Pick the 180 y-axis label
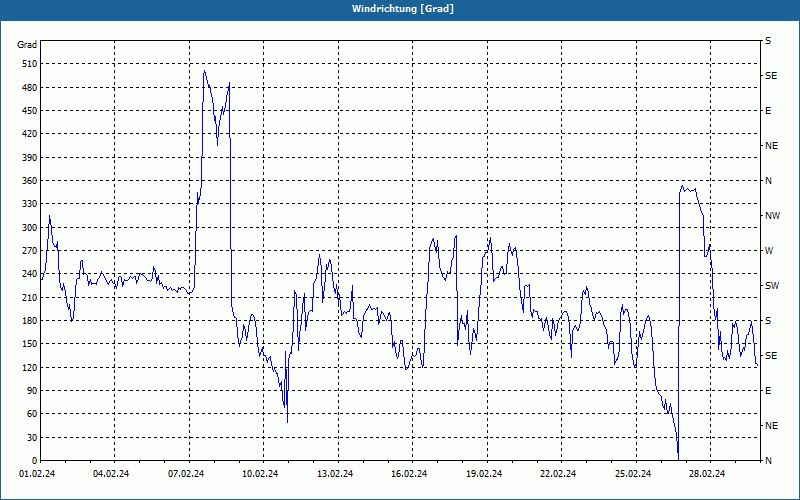 pyautogui.click(x=29, y=321)
